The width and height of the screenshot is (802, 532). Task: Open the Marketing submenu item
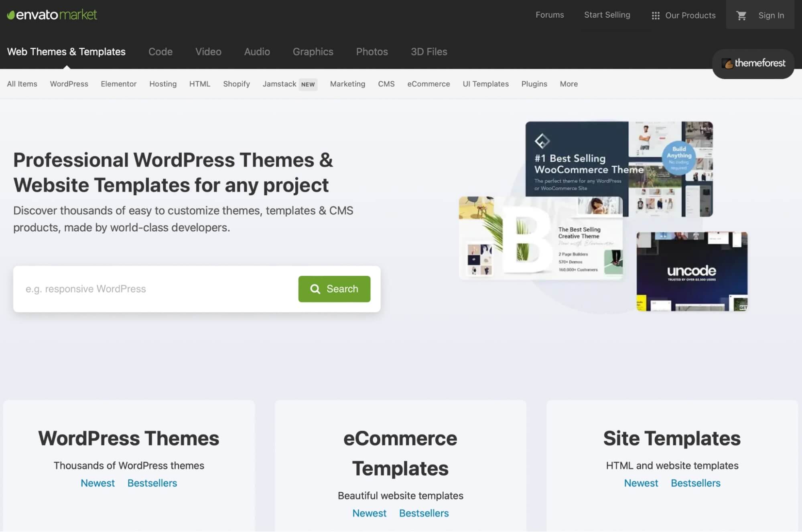pyautogui.click(x=347, y=84)
